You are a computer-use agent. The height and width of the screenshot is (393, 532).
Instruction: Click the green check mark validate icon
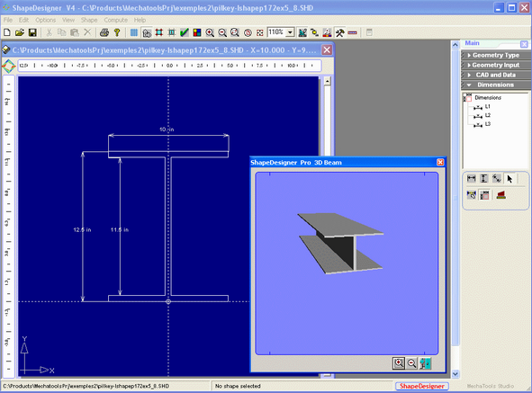pos(185,32)
